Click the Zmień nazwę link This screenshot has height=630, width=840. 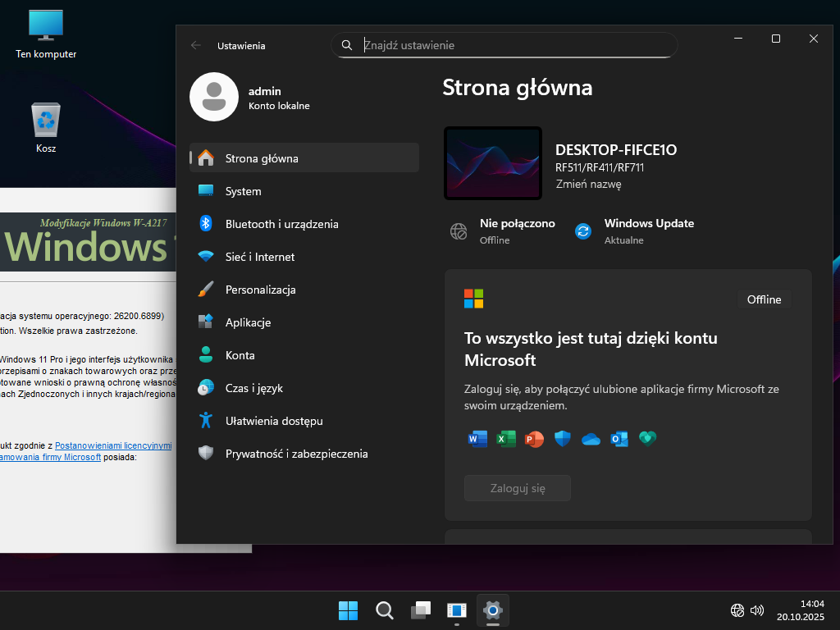coord(588,184)
